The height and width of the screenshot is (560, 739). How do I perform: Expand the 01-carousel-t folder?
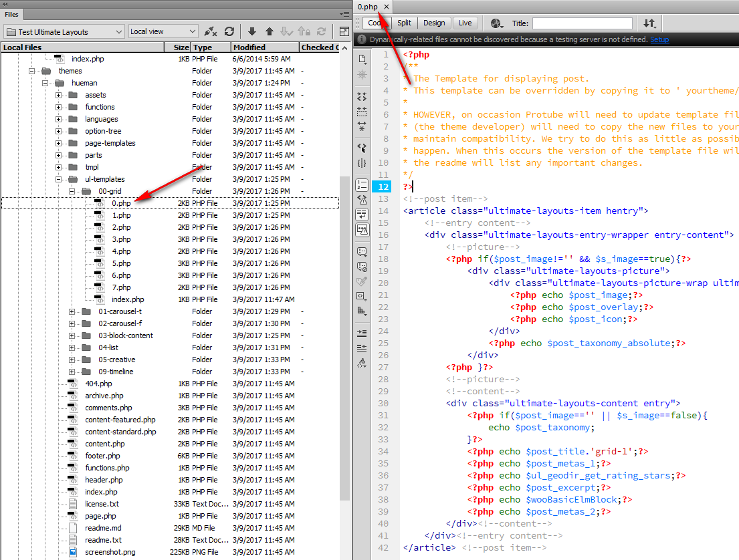pyautogui.click(x=72, y=311)
